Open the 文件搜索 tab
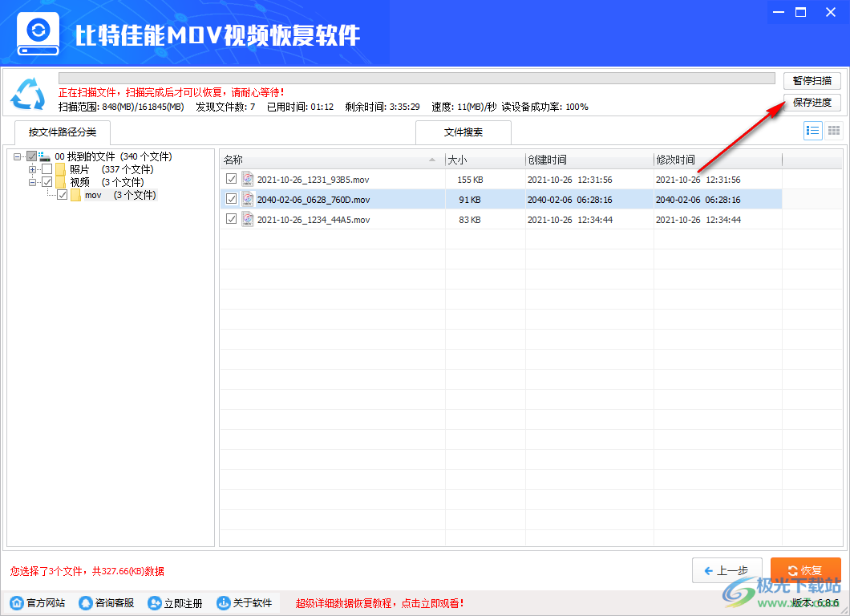 point(463,132)
